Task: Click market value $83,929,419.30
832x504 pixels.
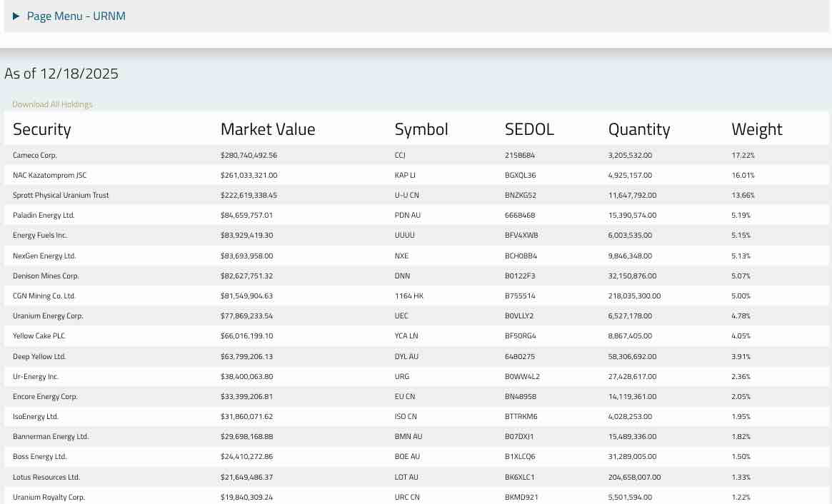Action: [246, 235]
